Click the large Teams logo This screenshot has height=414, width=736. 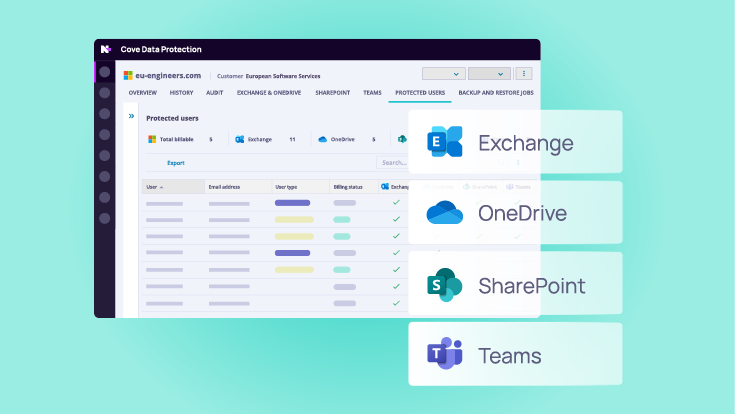445,353
